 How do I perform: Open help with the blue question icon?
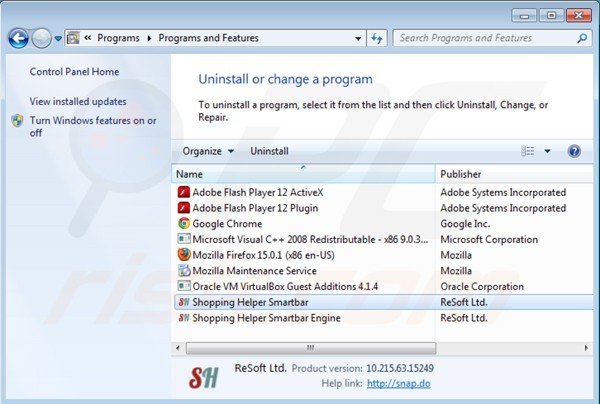(574, 151)
